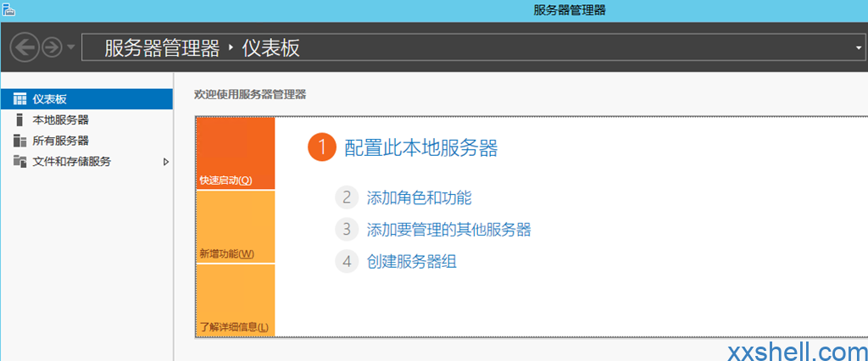Image resolution: width=868 pixels, height=361 pixels.
Task: Select the 新增功能(W) tile
Action: (x=236, y=227)
